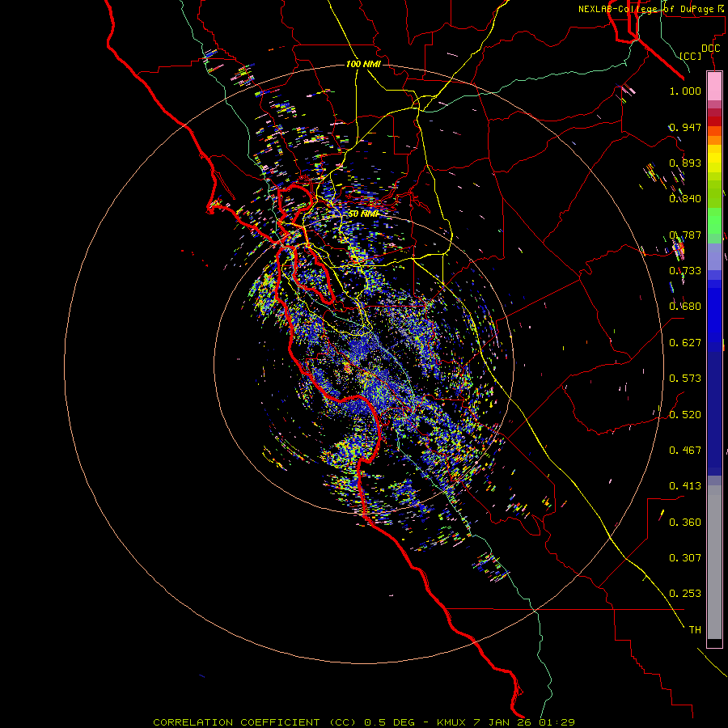Click the 0.947 legend value

point(685,127)
